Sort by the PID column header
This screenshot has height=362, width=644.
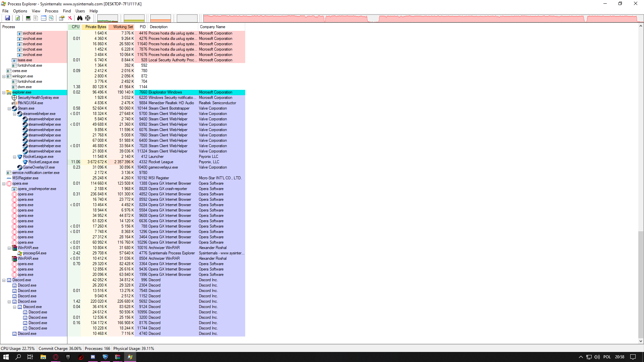tap(142, 27)
